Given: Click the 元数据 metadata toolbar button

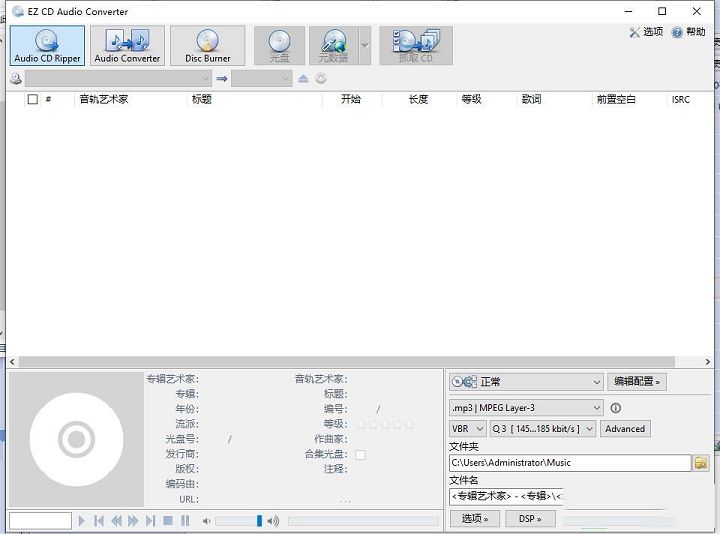Looking at the screenshot, I should [x=334, y=45].
